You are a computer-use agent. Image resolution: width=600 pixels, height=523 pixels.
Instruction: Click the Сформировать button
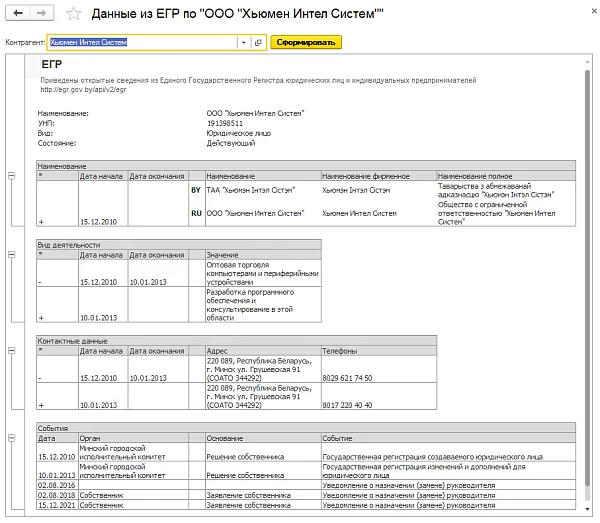pos(306,42)
